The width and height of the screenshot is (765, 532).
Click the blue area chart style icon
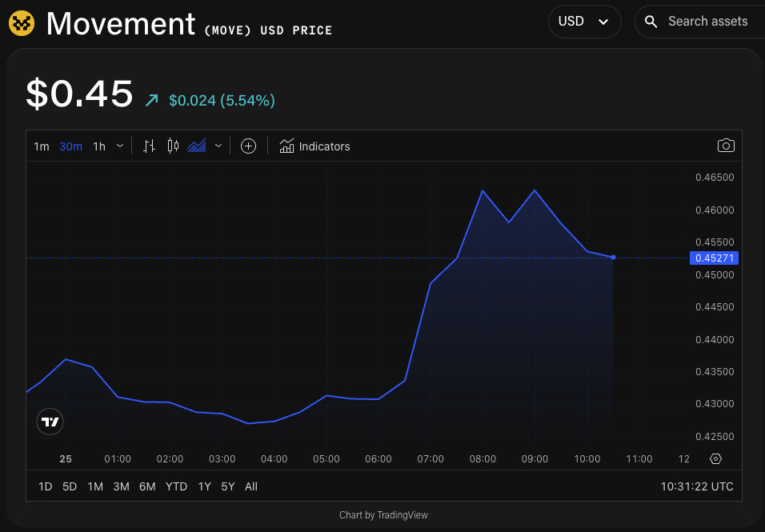[x=196, y=146]
